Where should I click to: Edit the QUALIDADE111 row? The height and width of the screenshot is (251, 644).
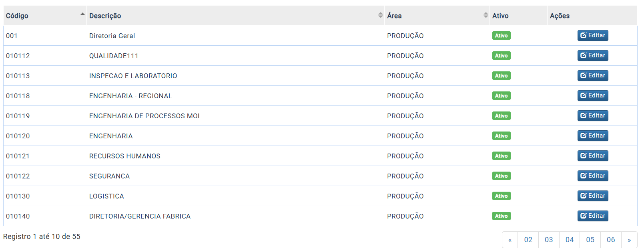tap(593, 55)
